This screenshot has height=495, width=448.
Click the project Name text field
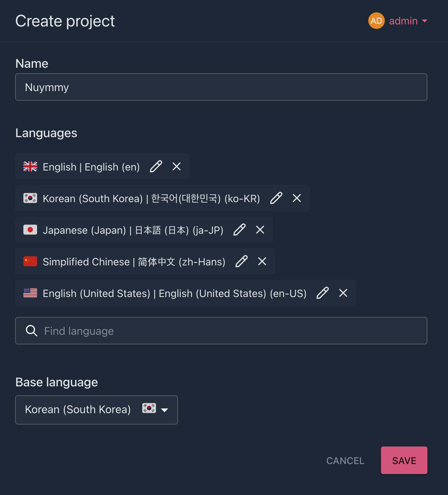point(221,87)
